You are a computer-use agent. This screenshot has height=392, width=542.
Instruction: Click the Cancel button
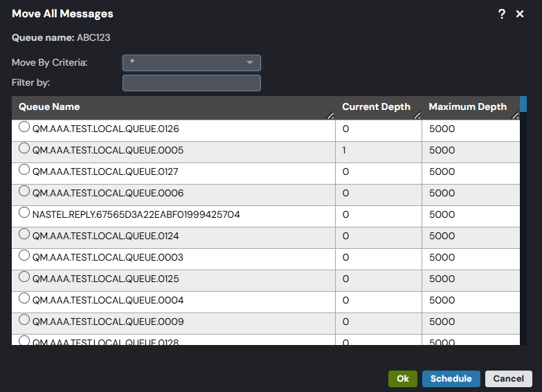click(x=509, y=379)
